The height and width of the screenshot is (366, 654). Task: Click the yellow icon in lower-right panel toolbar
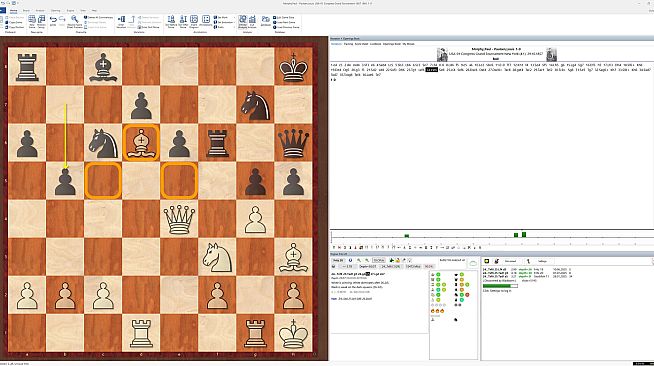pyautogui.click(x=486, y=261)
